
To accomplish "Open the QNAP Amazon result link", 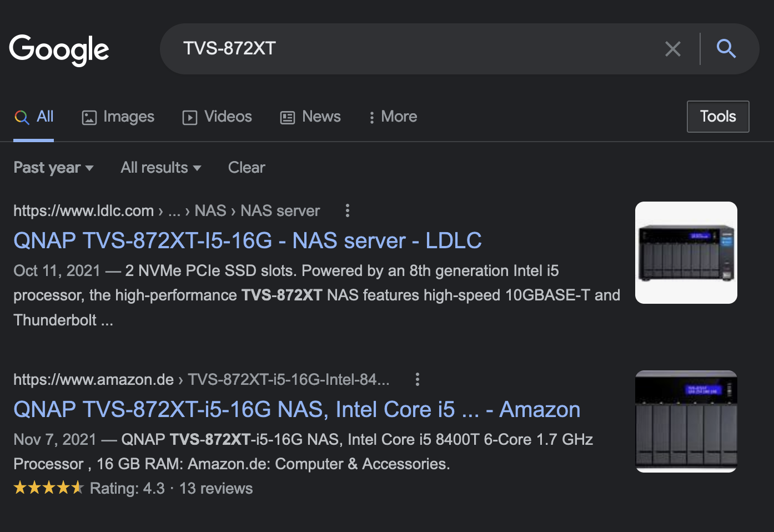I will coord(296,410).
